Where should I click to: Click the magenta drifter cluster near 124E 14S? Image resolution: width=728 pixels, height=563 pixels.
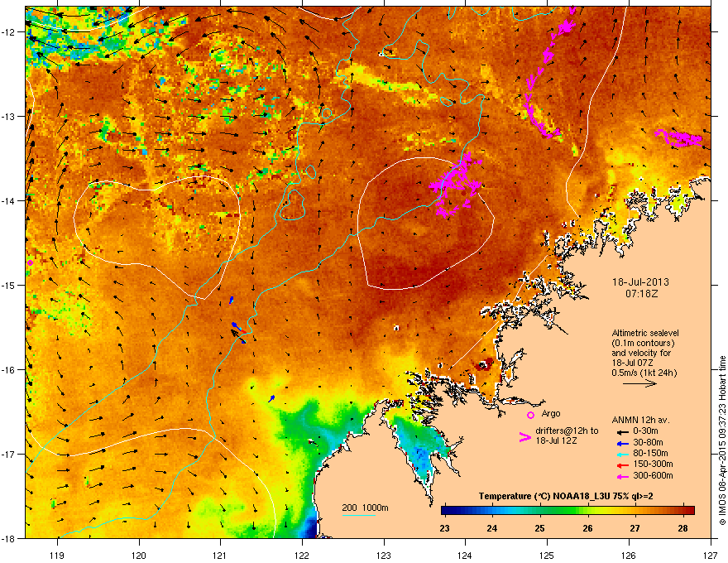tap(456, 185)
